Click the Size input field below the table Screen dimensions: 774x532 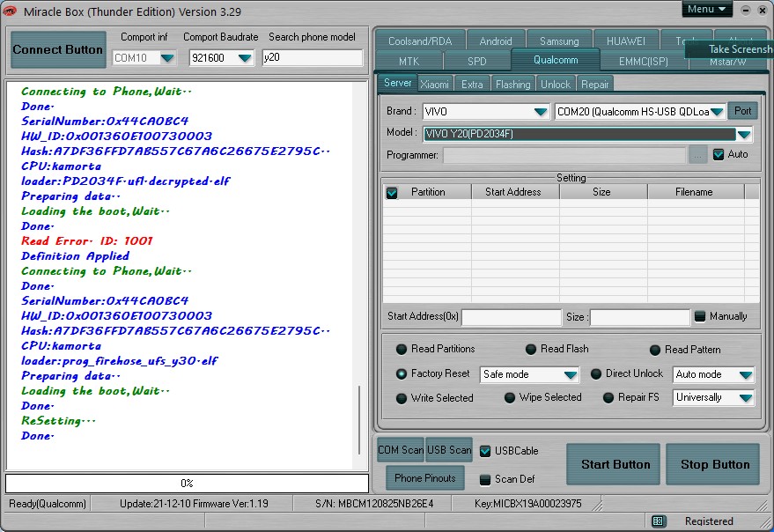click(640, 317)
